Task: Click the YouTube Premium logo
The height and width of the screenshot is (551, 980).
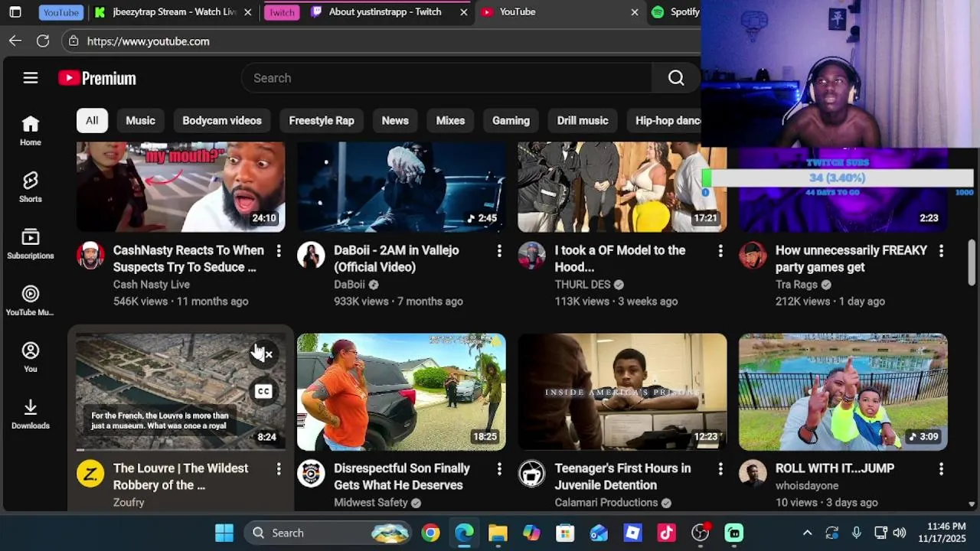Action: [x=97, y=78]
